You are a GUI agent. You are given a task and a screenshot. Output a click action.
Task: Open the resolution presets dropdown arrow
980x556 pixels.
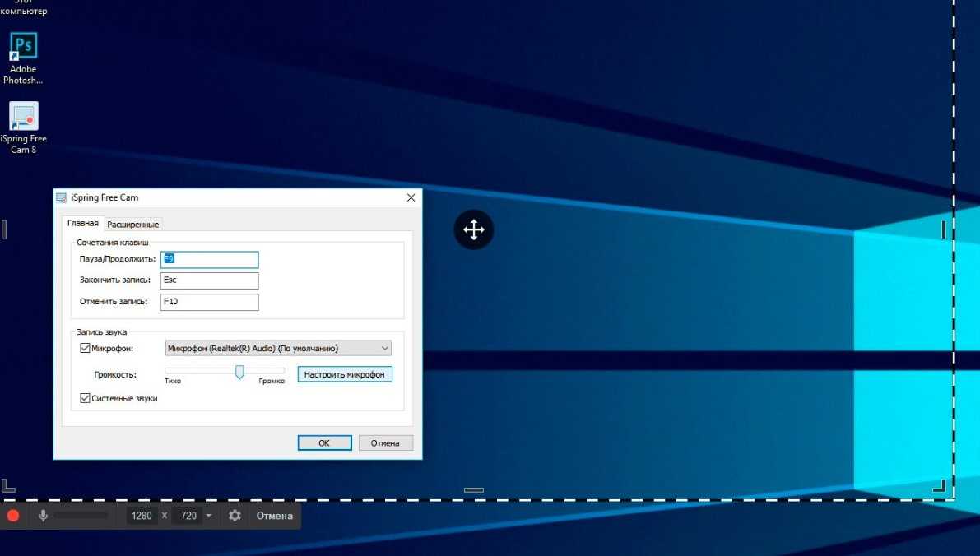tap(208, 516)
